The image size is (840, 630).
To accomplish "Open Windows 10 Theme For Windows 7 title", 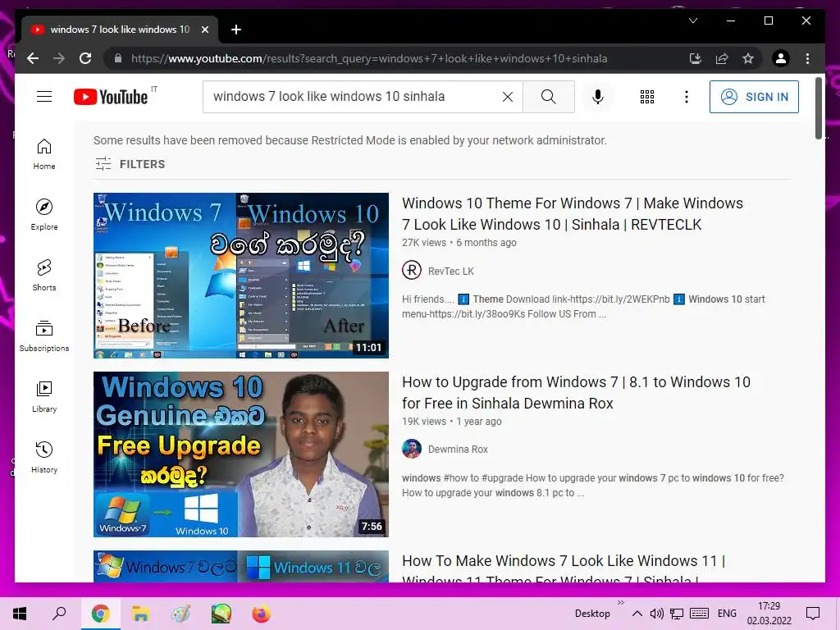I will pyautogui.click(x=572, y=214).
